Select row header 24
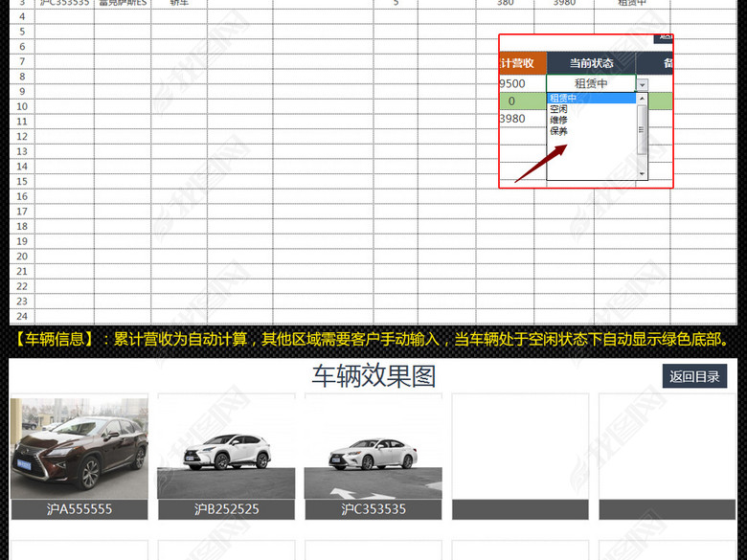Image resolution: width=747 pixels, height=560 pixels. click(22, 316)
